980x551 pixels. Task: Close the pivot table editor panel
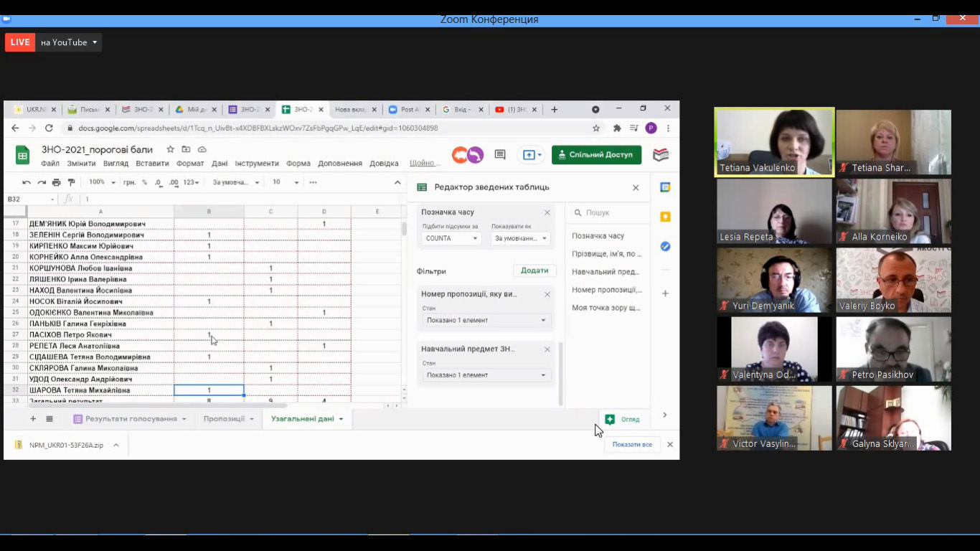click(x=636, y=187)
